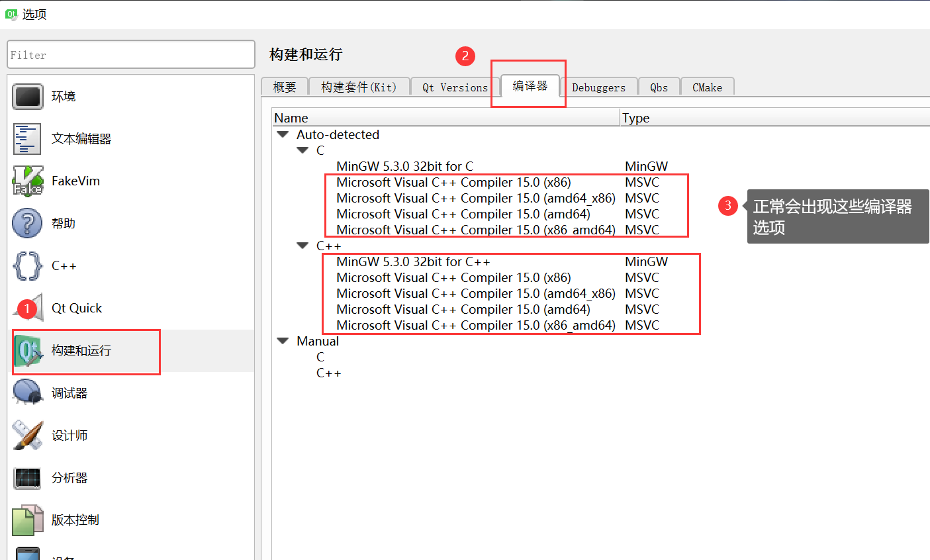Select the C entry under Manual

[320, 357]
